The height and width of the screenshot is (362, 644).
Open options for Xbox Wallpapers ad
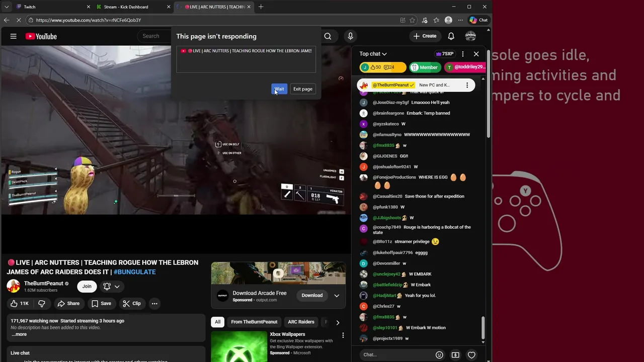click(x=343, y=335)
